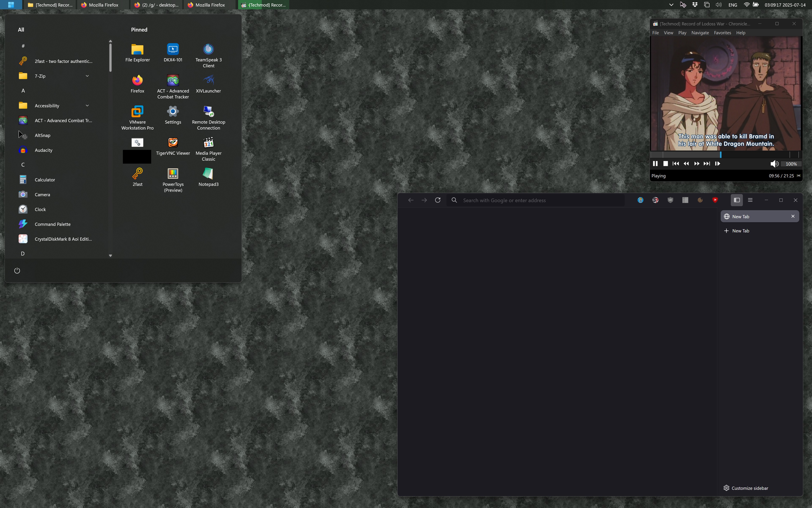Open the Help menu in Media Player Classic
Screen dimensions: 812x508
pyautogui.click(x=741, y=33)
